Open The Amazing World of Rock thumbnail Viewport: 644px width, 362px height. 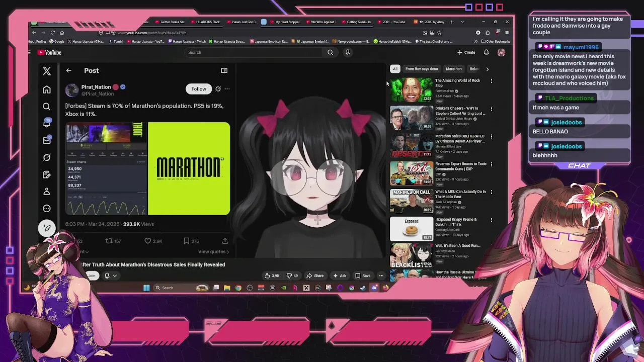[x=412, y=89]
